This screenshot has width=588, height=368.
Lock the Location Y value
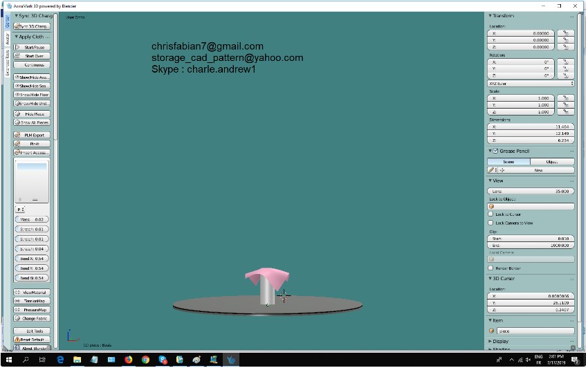tap(565, 40)
